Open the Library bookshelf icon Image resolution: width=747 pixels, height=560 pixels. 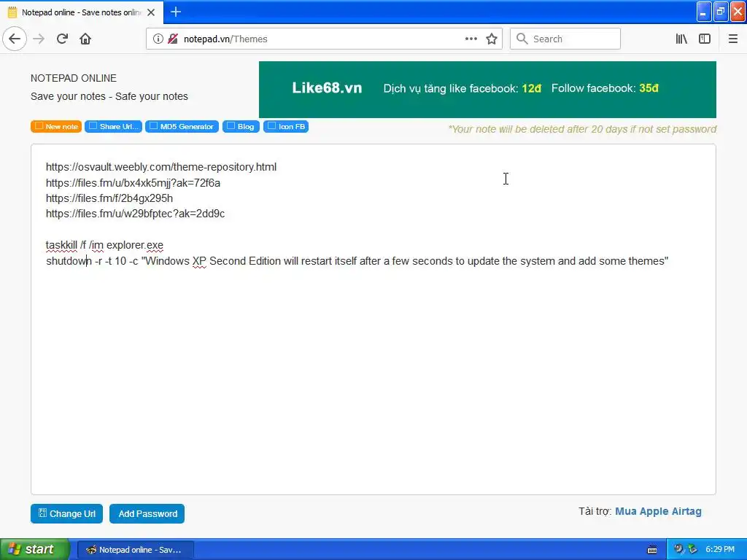coord(681,39)
